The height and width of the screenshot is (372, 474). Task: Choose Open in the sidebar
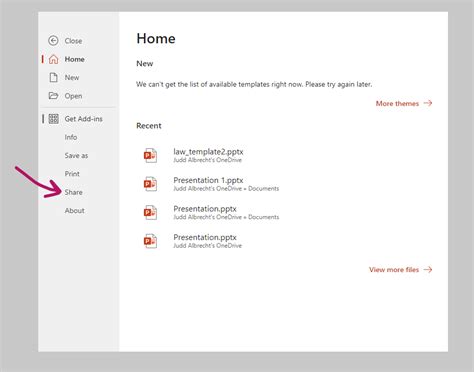click(73, 96)
